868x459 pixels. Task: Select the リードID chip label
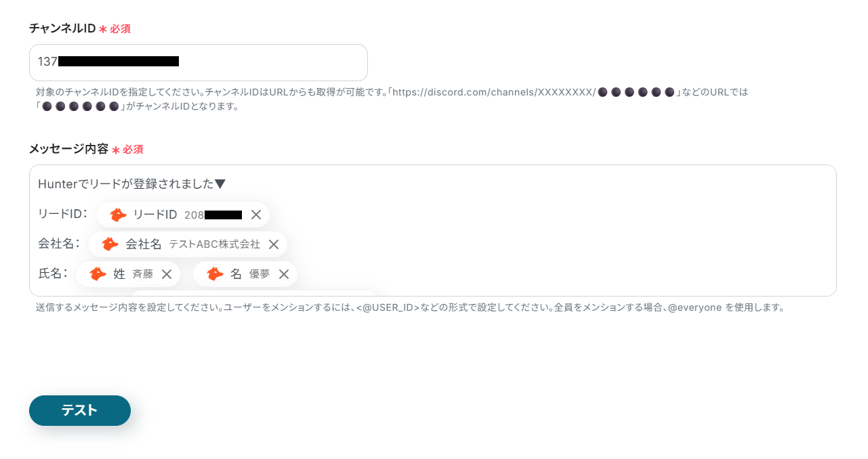click(x=155, y=215)
